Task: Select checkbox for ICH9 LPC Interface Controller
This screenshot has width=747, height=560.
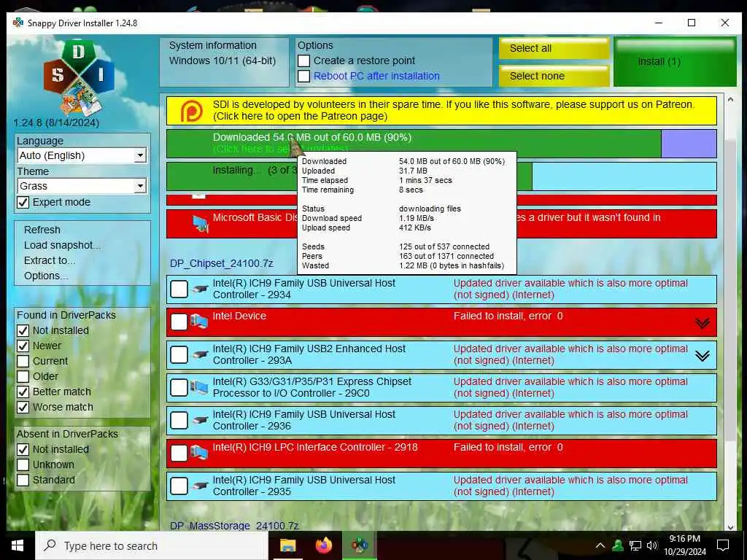Action: [179, 453]
